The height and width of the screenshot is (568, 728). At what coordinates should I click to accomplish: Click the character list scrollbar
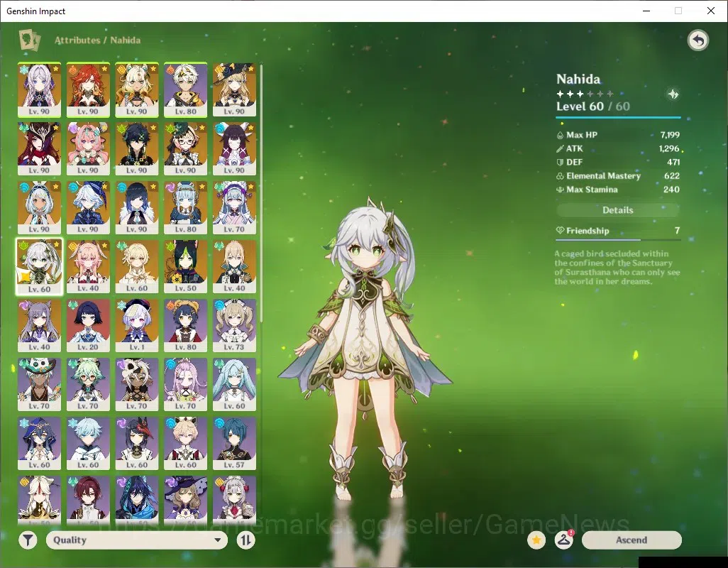click(x=261, y=192)
